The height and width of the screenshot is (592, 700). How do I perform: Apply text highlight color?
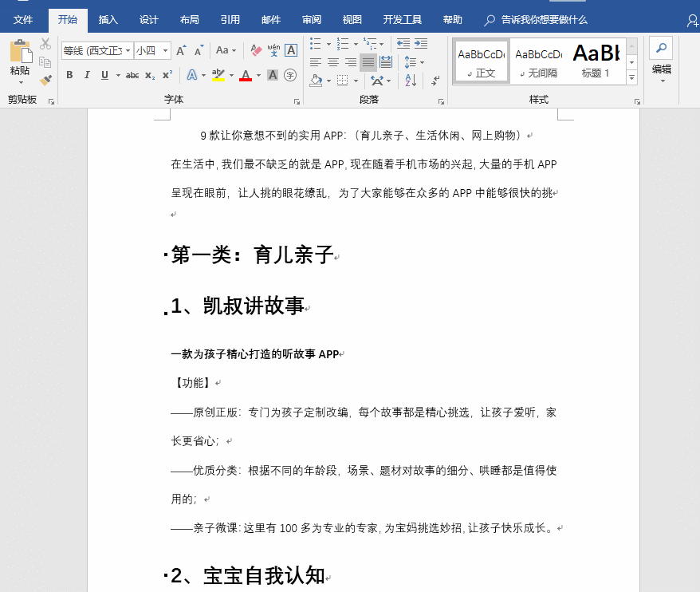(x=216, y=76)
